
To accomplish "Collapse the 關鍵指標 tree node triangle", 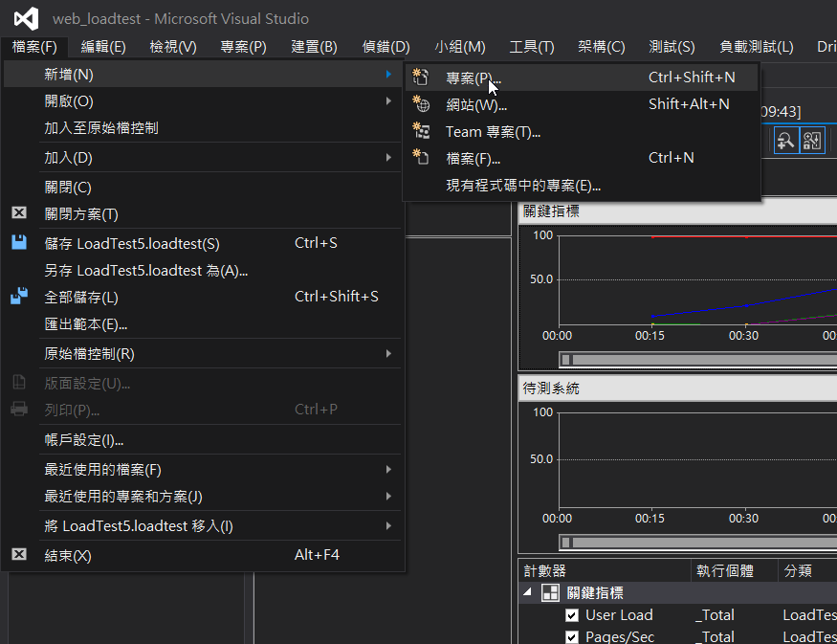I will click(528, 592).
